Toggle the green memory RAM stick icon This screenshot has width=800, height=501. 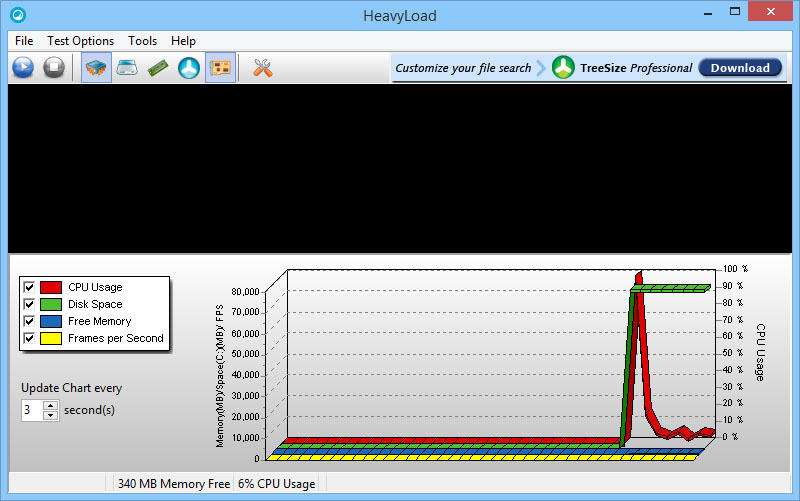click(x=158, y=68)
